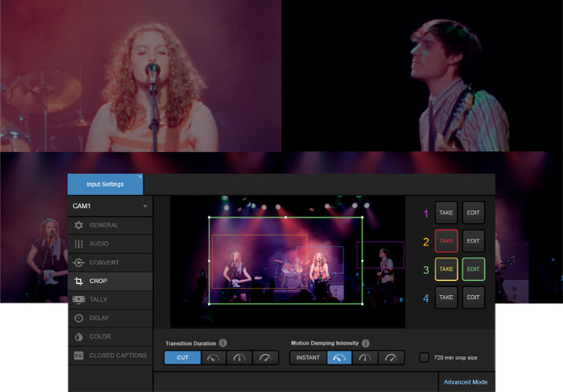563x392 pixels.
Task: Select CUT transition duration
Action: pyautogui.click(x=182, y=357)
